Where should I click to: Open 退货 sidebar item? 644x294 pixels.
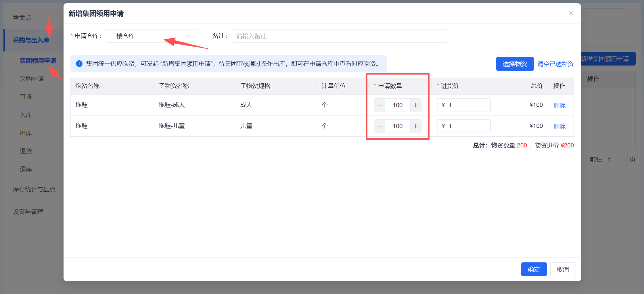point(26,151)
